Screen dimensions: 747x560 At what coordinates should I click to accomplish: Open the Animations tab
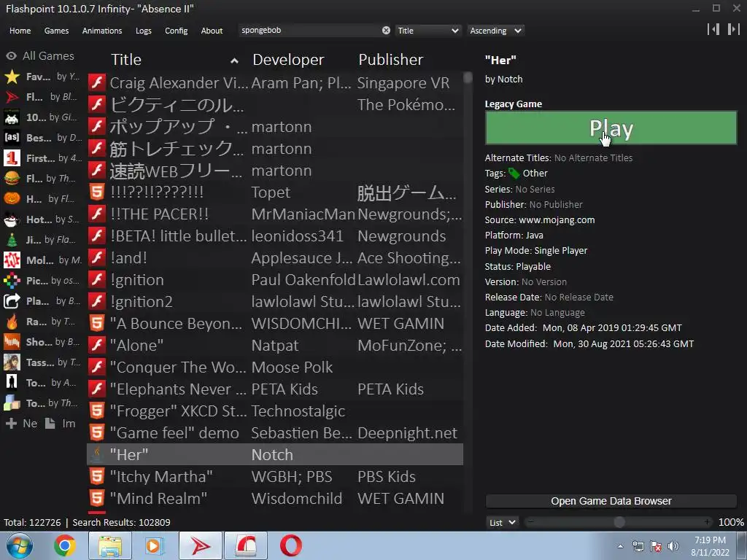[x=102, y=31]
